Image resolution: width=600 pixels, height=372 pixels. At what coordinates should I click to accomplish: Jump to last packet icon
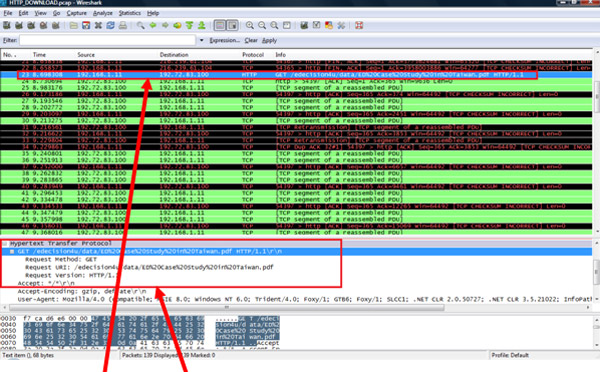point(202,26)
